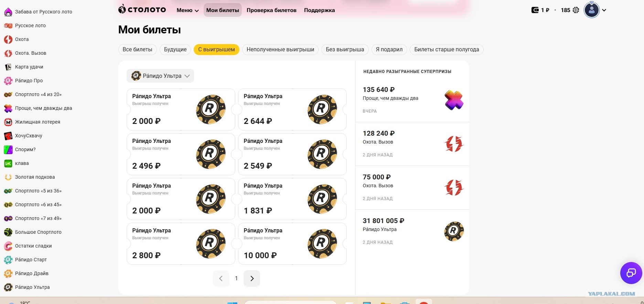Go to the next page of tickets
The image size is (644, 304).
click(x=252, y=279)
